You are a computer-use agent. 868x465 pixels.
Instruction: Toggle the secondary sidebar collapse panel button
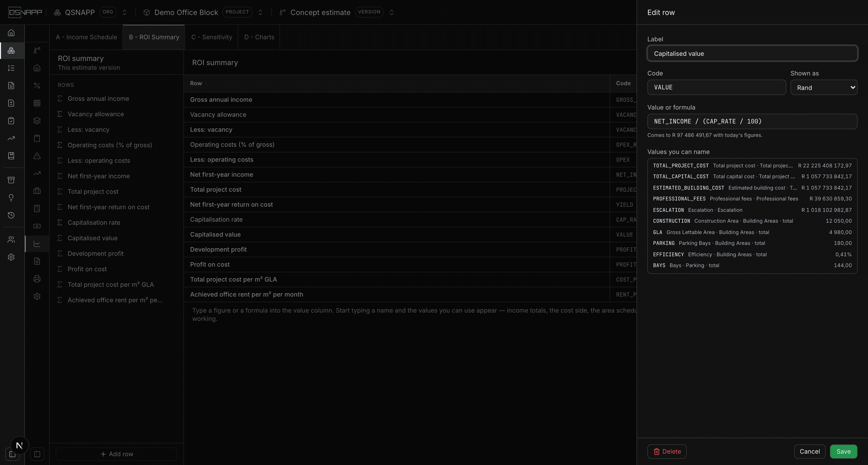click(x=37, y=454)
